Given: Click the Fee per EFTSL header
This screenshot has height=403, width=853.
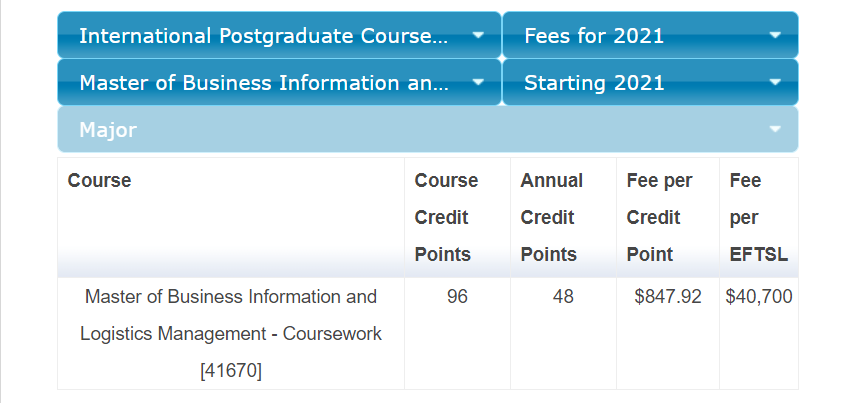Looking at the screenshot, I should tap(759, 218).
